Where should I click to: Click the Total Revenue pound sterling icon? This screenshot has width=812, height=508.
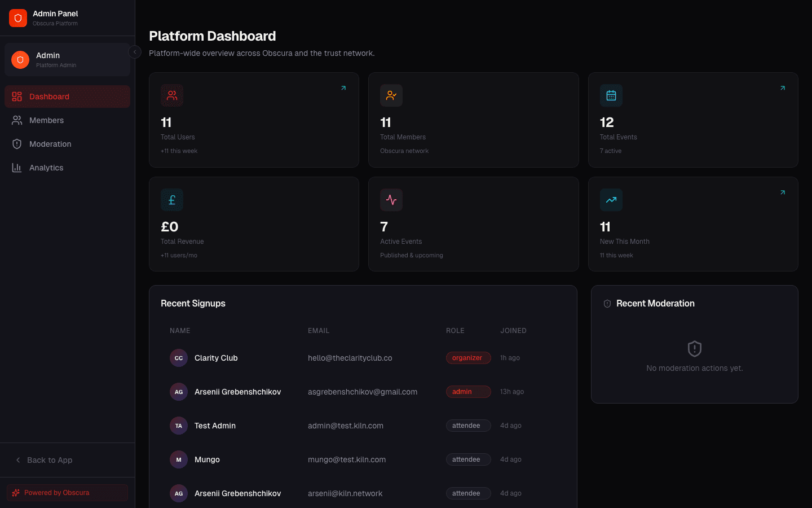point(171,200)
